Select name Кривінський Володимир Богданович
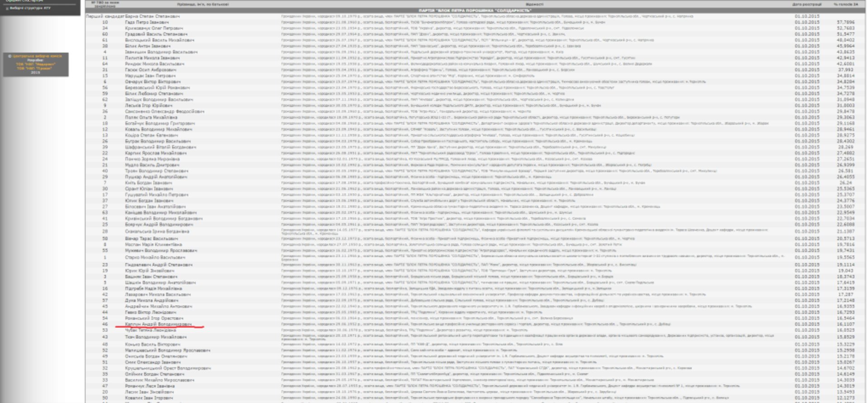 (x=164, y=218)
